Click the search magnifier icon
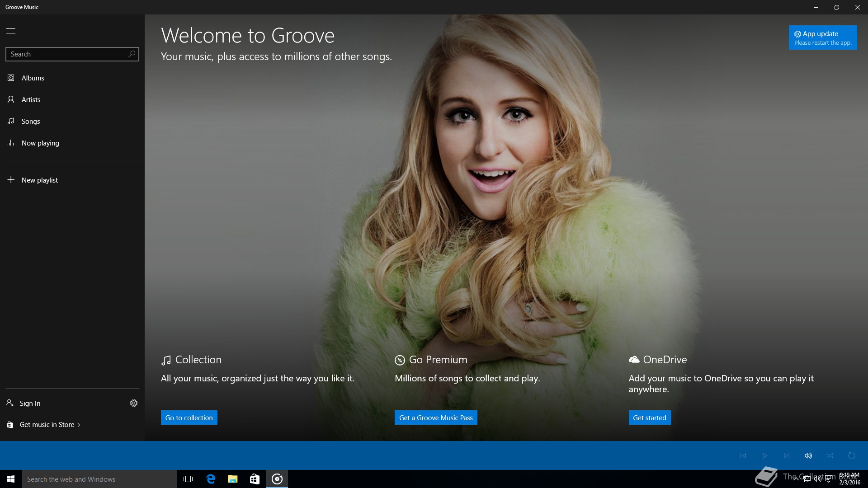The image size is (868, 488). point(132,54)
